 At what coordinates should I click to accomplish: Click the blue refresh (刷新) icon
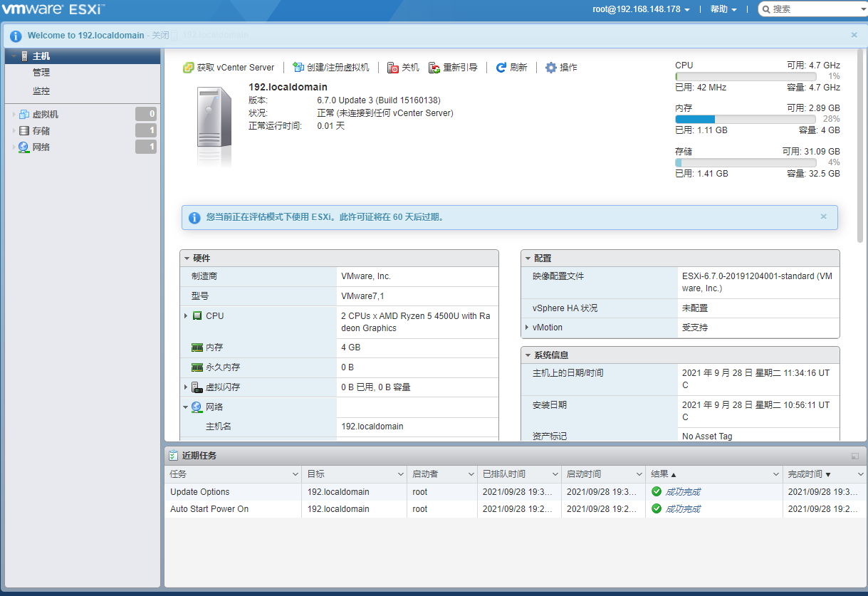(x=501, y=68)
